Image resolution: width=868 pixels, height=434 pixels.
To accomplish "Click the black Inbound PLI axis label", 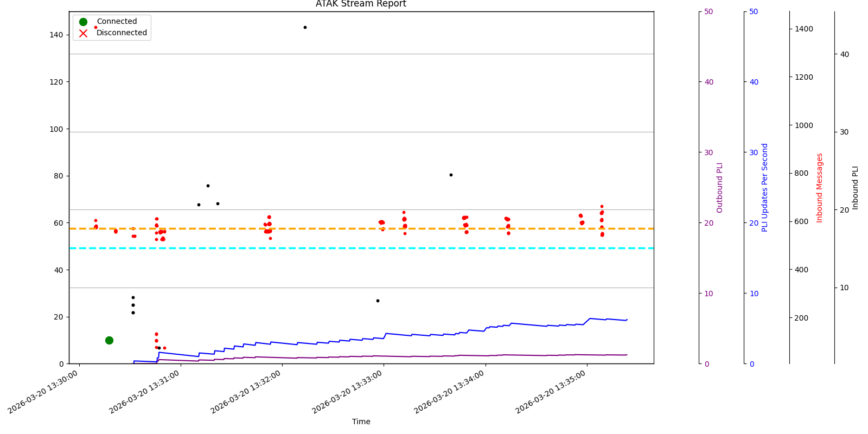I will point(856,188).
